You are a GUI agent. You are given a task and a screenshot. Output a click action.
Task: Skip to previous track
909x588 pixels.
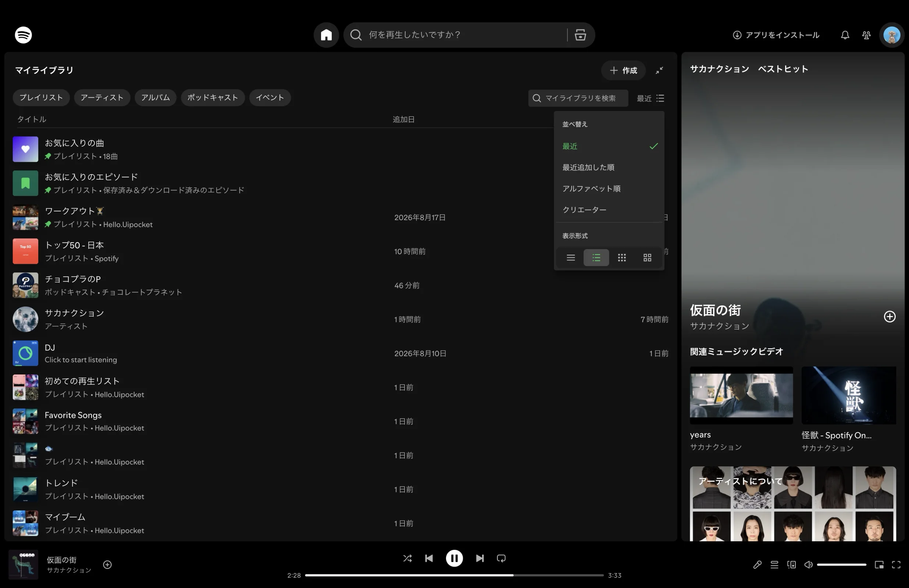click(429, 558)
